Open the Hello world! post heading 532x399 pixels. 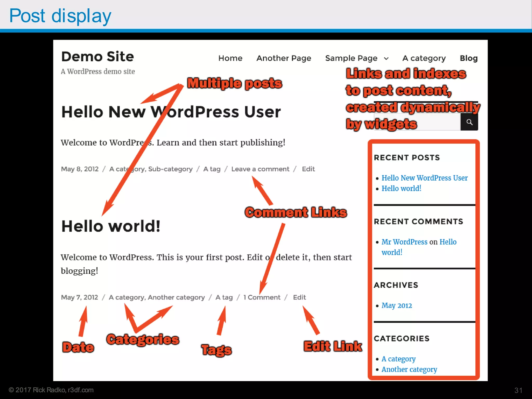(111, 226)
